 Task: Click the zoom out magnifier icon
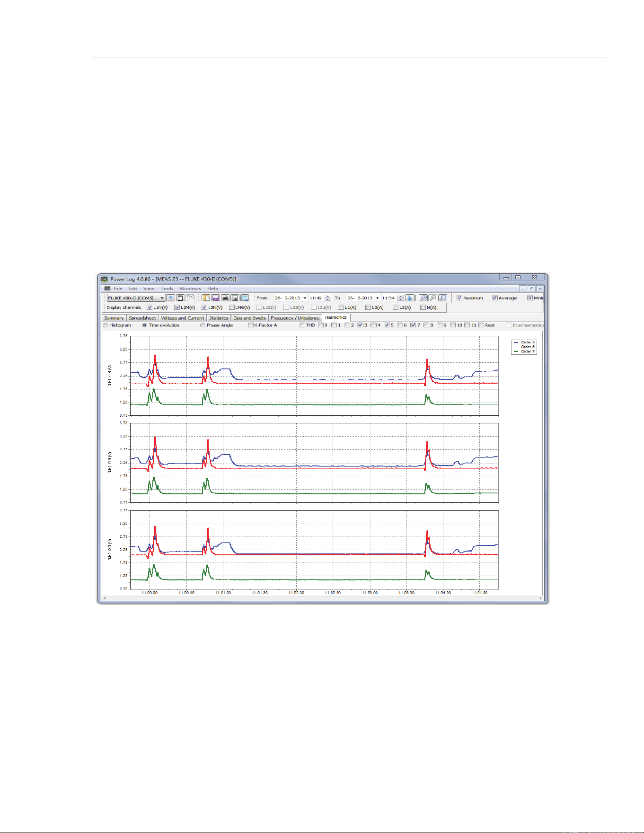click(x=433, y=298)
